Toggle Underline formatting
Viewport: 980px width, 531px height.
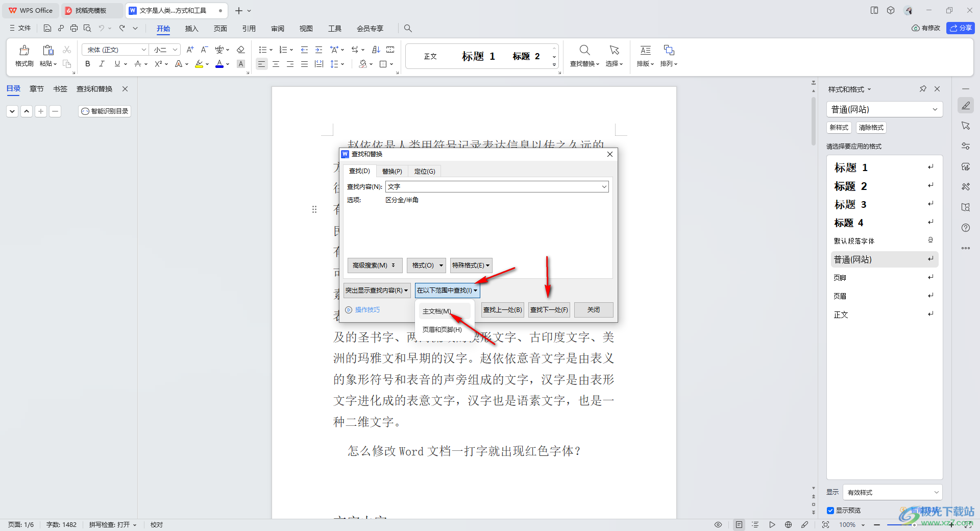point(117,64)
